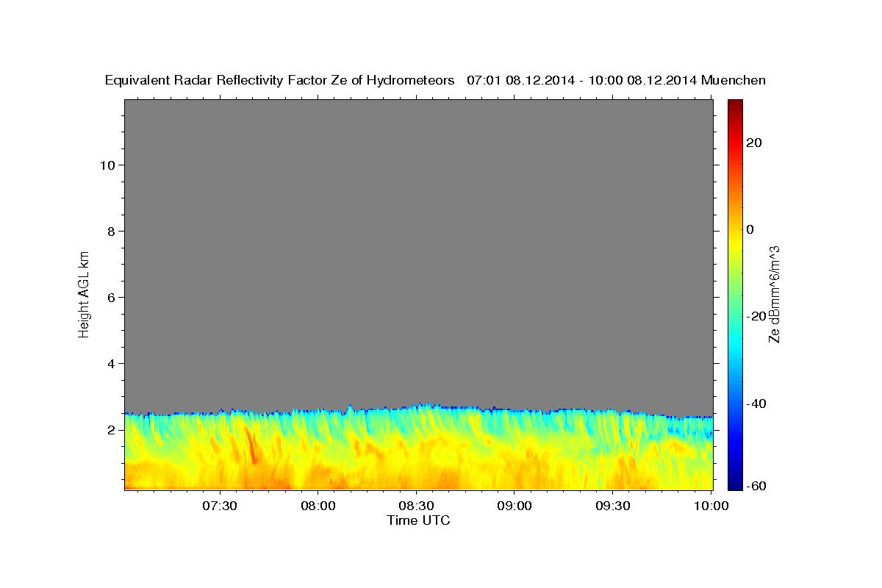Click the colorbar value label 0

click(750, 229)
